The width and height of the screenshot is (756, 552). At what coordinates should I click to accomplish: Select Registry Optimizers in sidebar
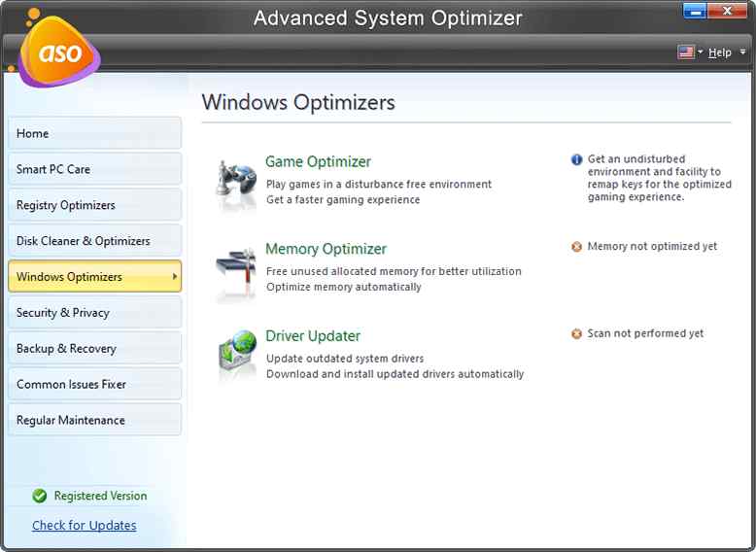pos(95,205)
